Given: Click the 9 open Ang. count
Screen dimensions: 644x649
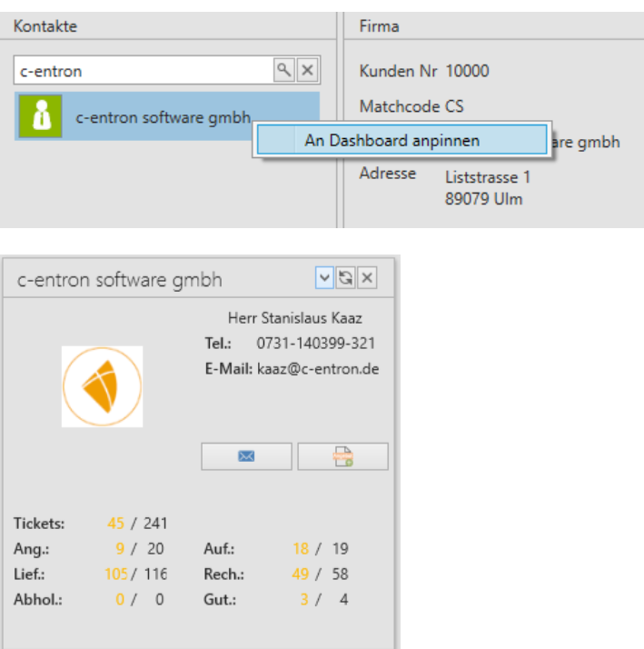Looking at the screenshot, I should pyautogui.click(x=120, y=549).
